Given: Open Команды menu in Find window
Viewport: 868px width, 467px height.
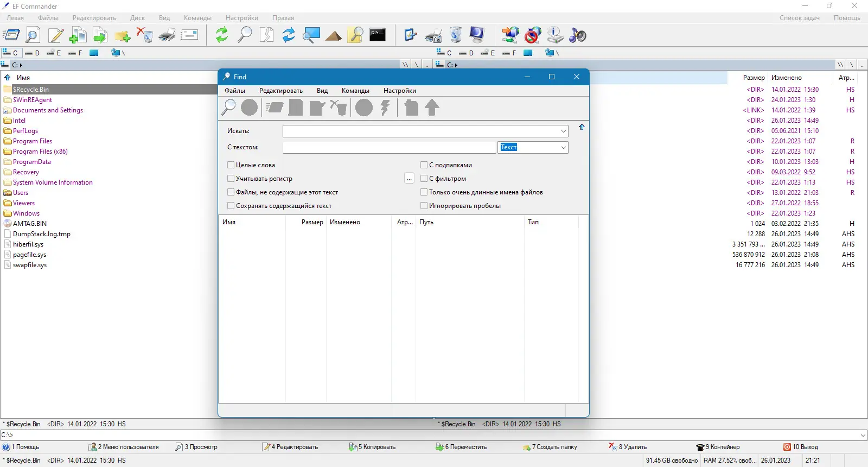Looking at the screenshot, I should (x=355, y=91).
